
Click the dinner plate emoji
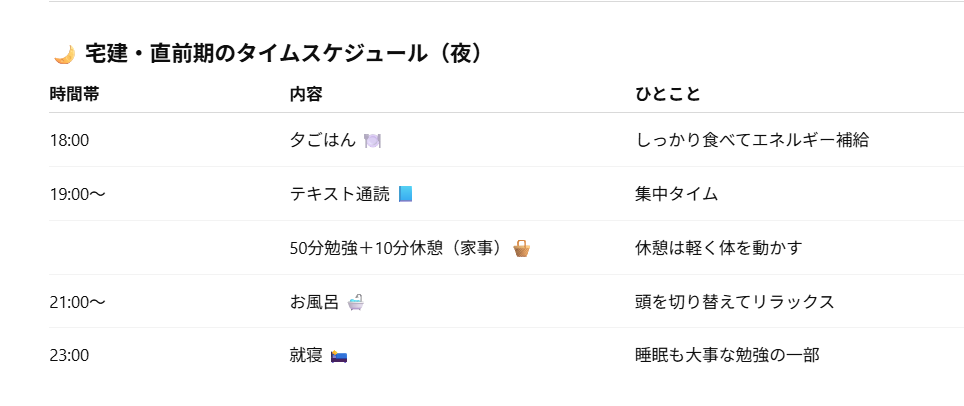point(372,141)
